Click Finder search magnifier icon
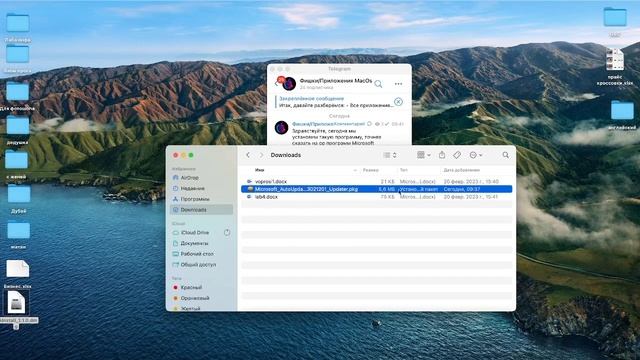The image size is (640, 360). 506,155
